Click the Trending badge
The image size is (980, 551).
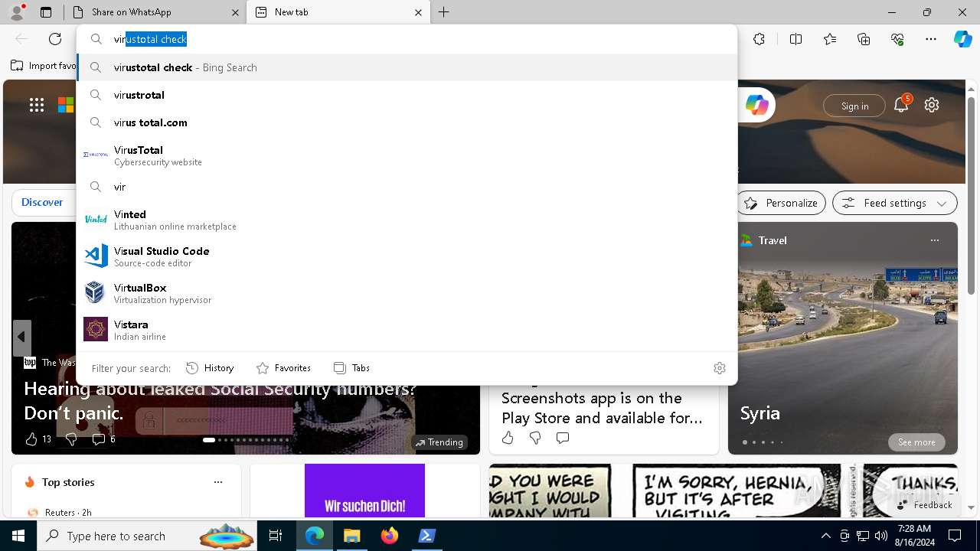[439, 442]
